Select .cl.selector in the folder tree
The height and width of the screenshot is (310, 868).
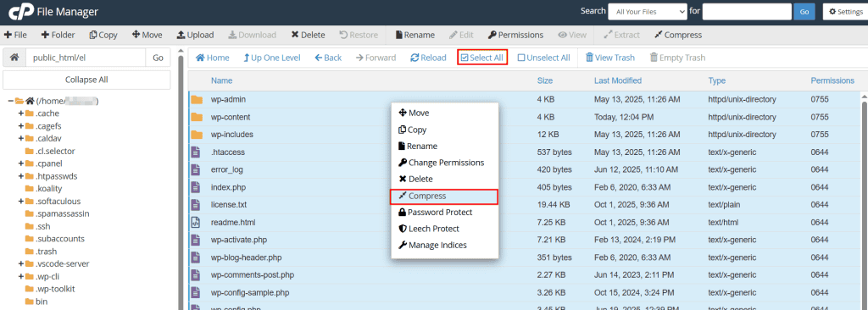click(55, 151)
